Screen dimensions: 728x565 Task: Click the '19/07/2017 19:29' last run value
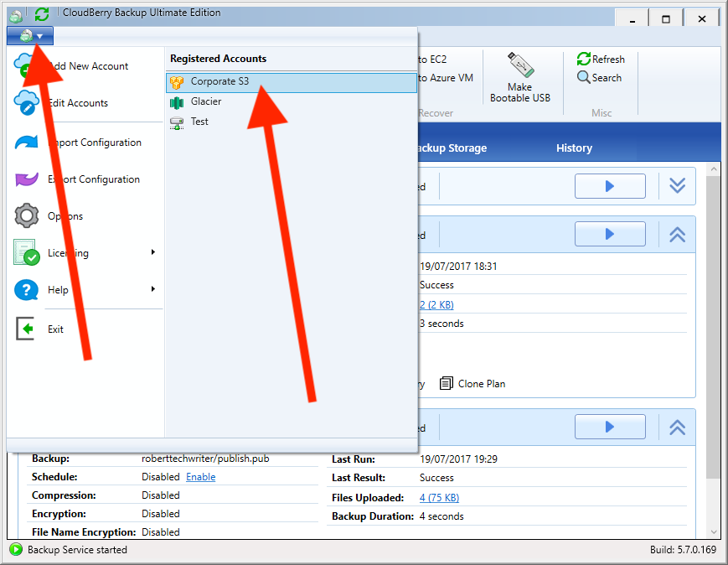pyautogui.click(x=458, y=459)
